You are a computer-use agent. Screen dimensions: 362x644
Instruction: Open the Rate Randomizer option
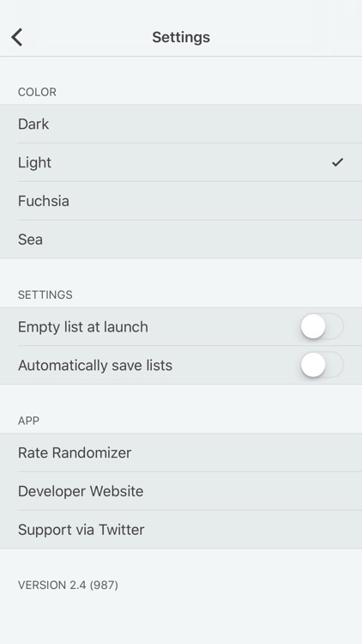(x=181, y=453)
